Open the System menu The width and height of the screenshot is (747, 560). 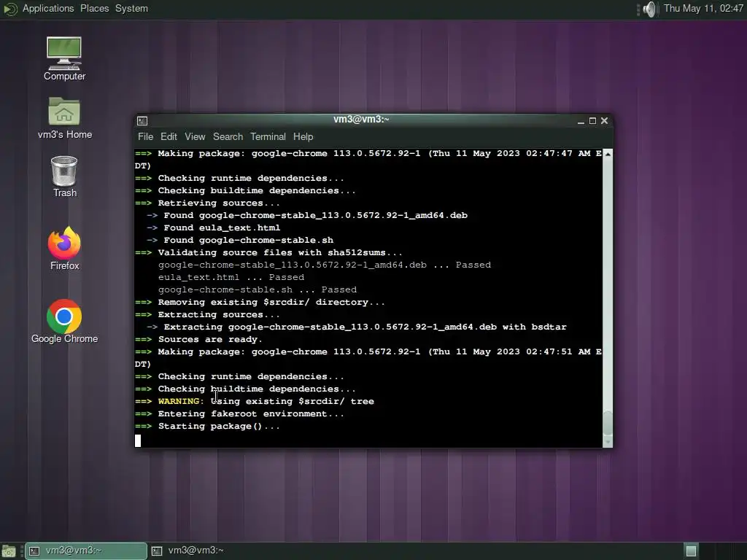coord(131,9)
